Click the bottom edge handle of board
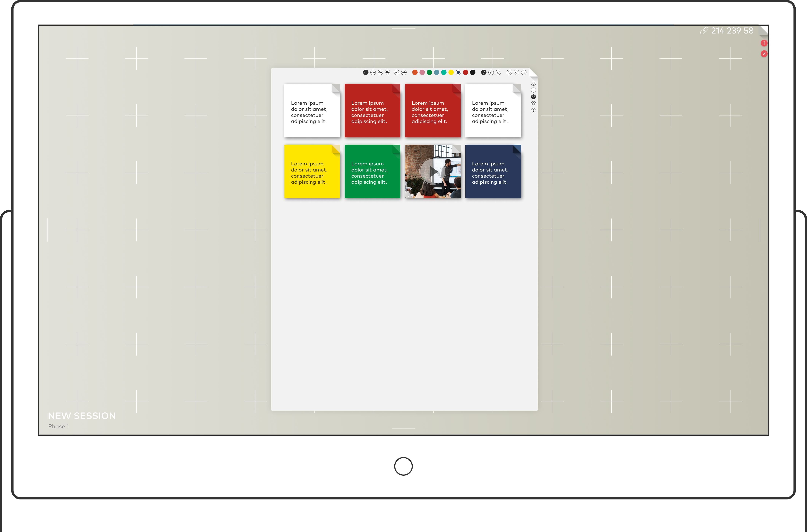The image size is (807, 532). [x=404, y=429]
